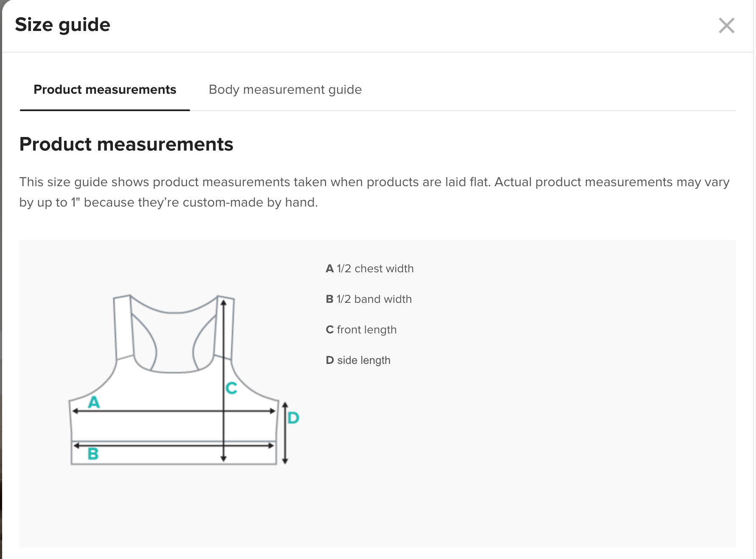
Task: Click the side length vertical arrow
Action: [x=285, y=433]
